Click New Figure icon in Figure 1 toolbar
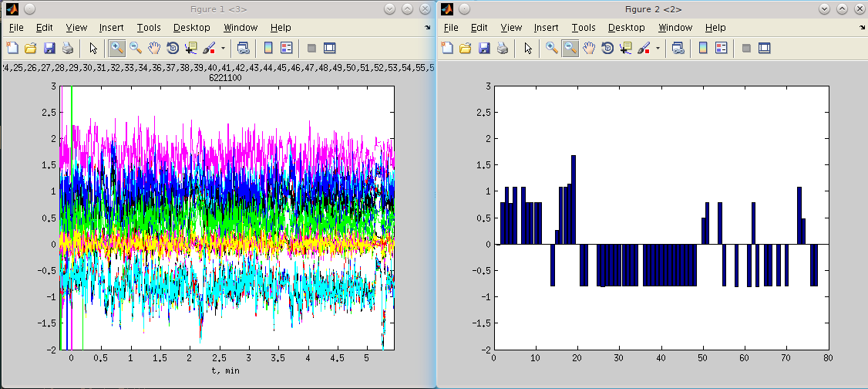 pos(13,48)
